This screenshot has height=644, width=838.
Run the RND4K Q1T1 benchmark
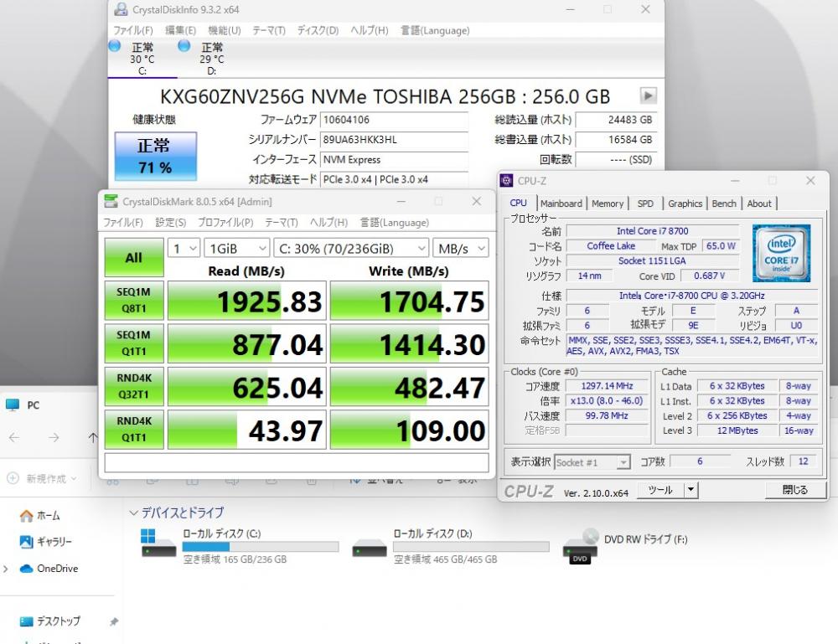[133, 430]
